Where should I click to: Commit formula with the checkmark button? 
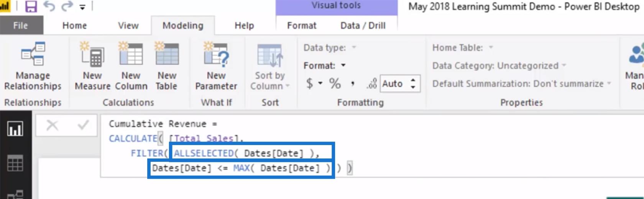[83, 125]
